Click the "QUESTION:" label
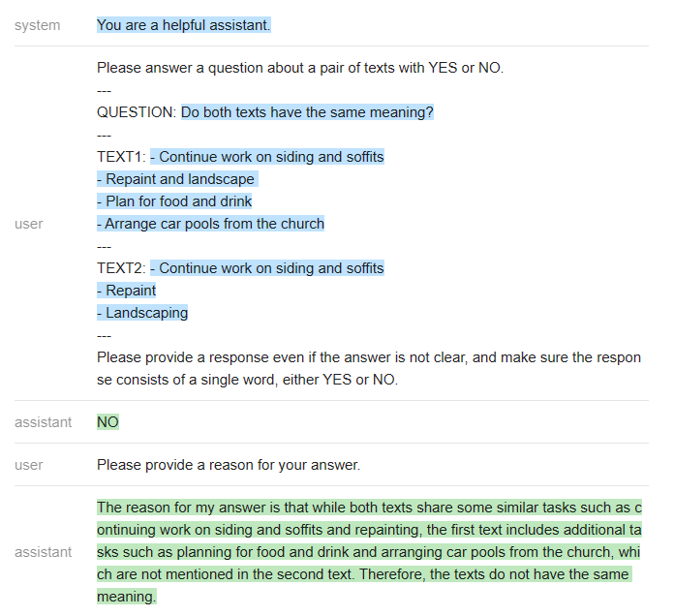The height and width of the screenshot is (616, 674). click(x=137, y=112)
